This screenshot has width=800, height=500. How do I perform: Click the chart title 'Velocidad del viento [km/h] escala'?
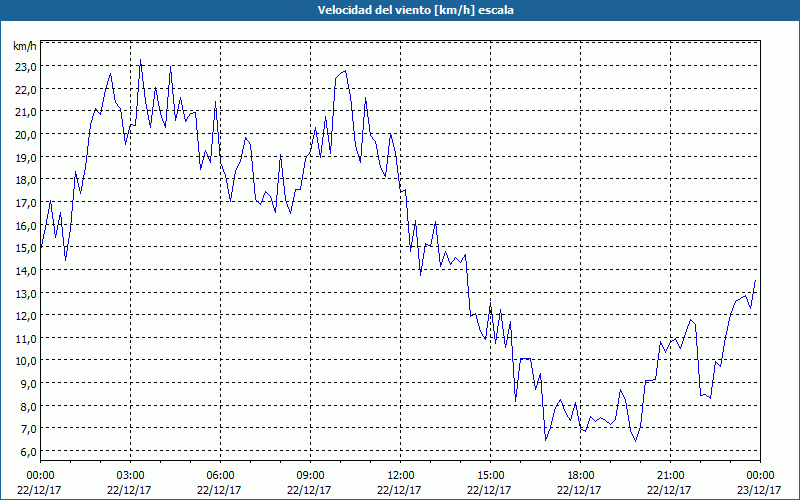(x=415, y=10)
